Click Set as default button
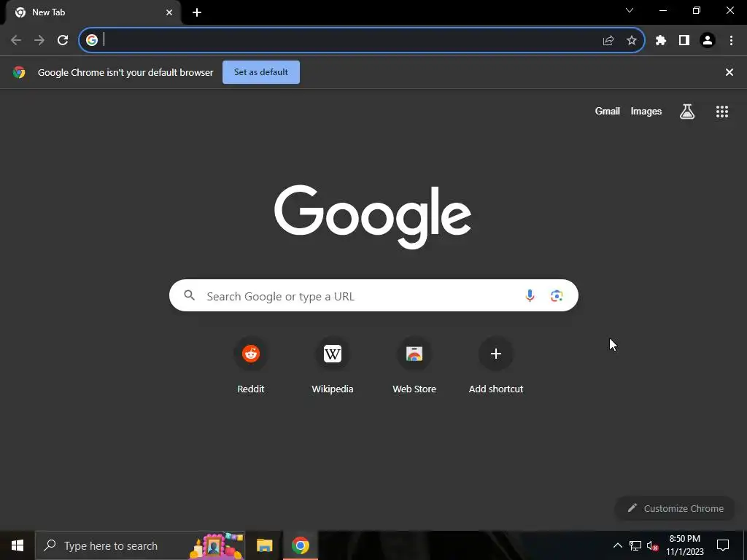The image size is (747, 560). [x=261, y=72]
